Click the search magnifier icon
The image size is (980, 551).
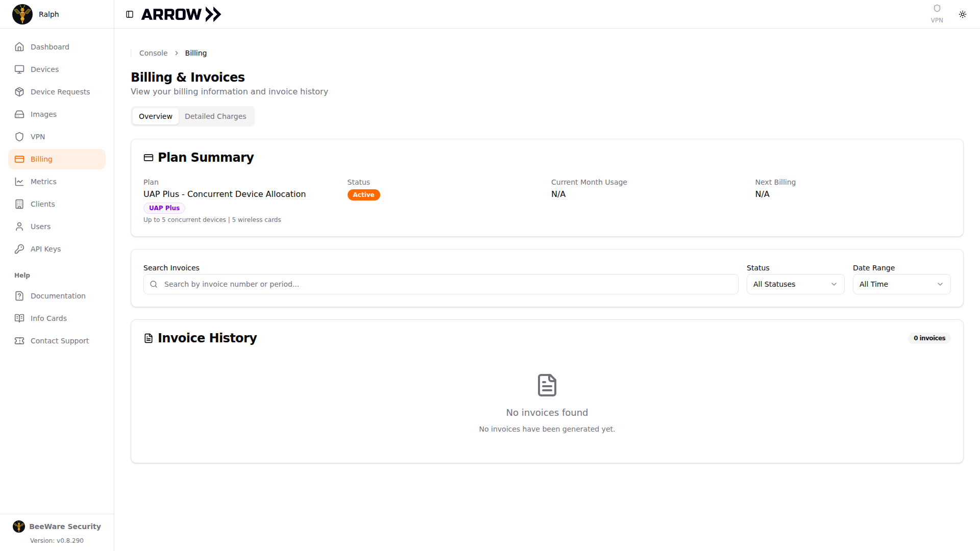[x=154, y=284]
